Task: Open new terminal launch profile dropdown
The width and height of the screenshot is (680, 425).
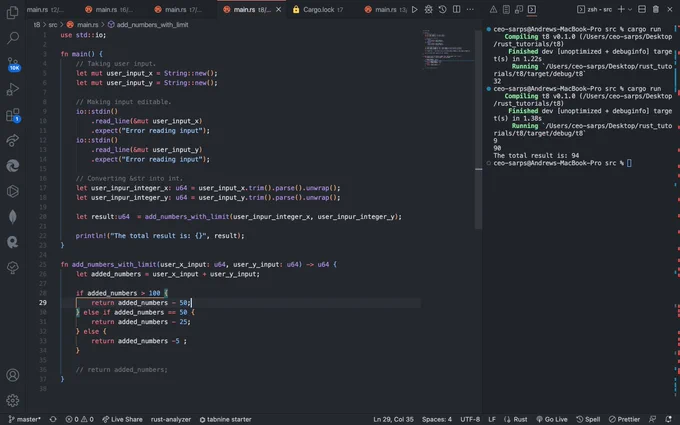Action: pos(630,9)
